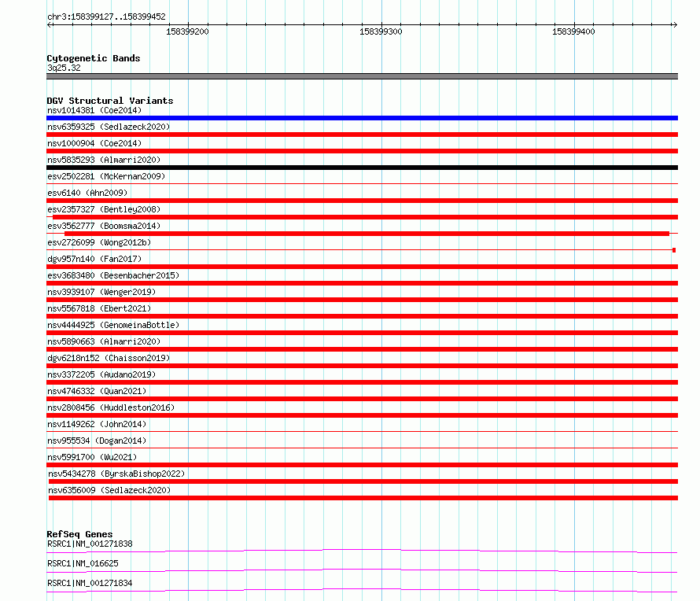Click nsv5890663 (Almarri2020) label
Screen dimensions: 700x601
(x=104, y=341)
